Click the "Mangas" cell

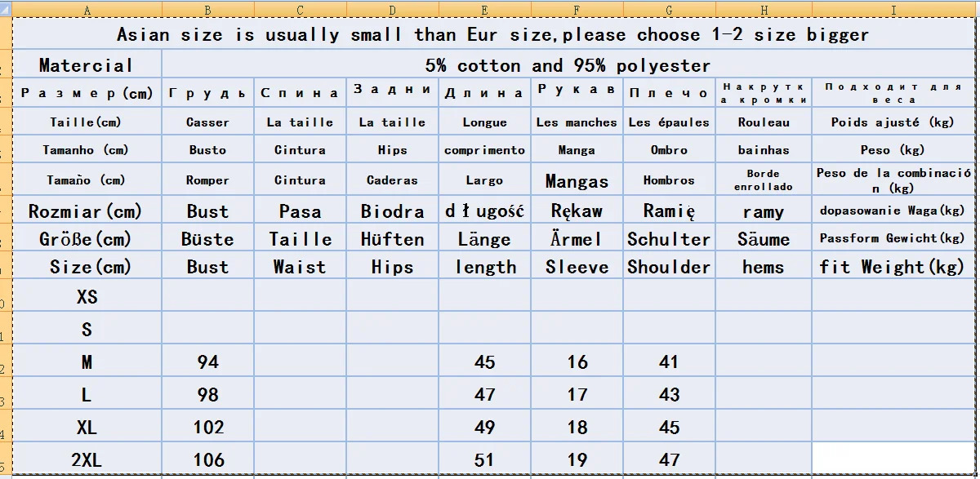(x=577, y=180)
